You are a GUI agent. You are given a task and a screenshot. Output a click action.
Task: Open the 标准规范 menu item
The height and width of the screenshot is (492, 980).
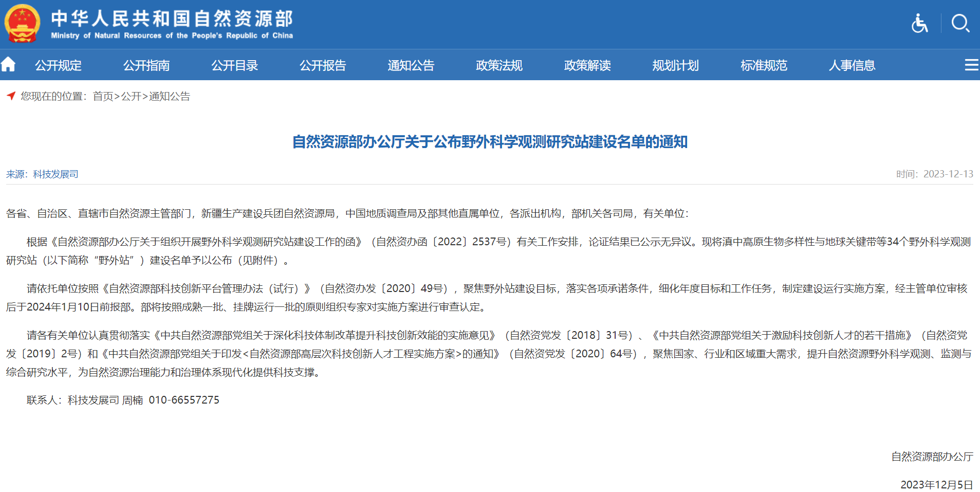pos(764,65)
